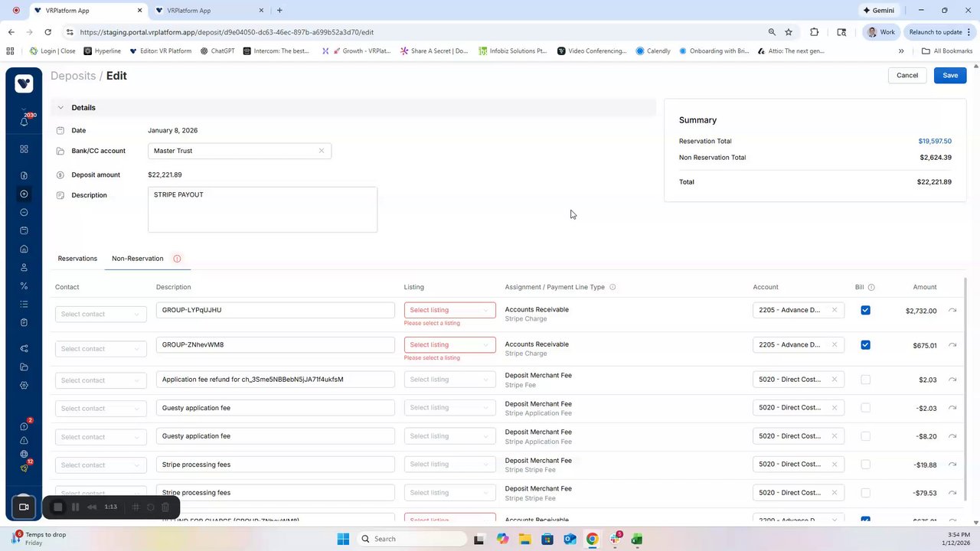Bookmark this page with the star icon
The width and height of the screenshot is (980, 551).
(789, 32)
